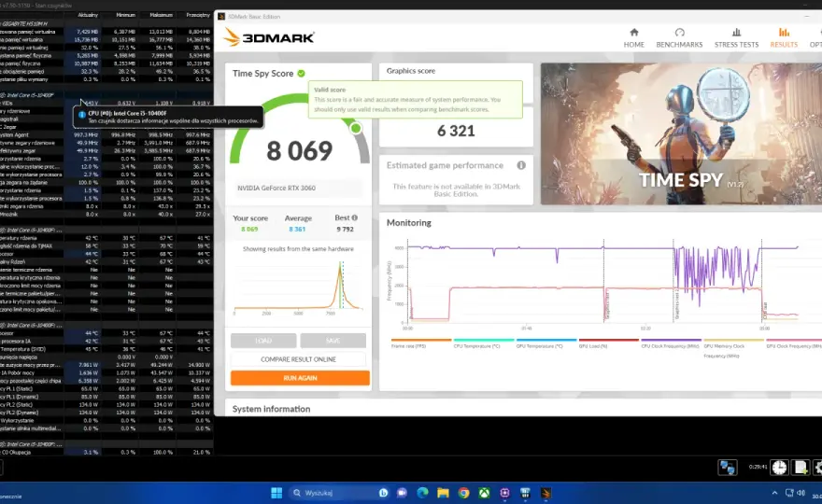Click the info icon next to Best
The width and height of the screenshot is (822, 504).
pyautogui.click(x=355, y=217)
